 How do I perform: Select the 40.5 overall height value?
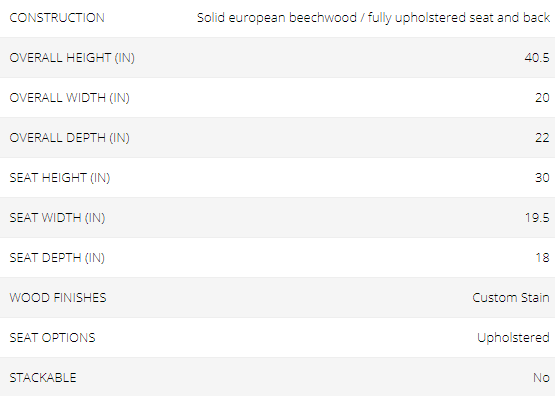pos(537,58)
